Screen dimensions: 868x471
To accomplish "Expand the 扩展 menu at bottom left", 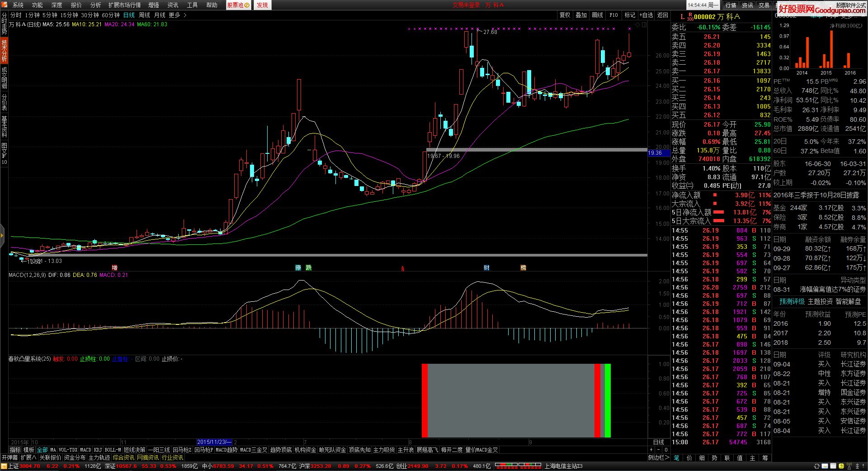I will pos(28,457).
